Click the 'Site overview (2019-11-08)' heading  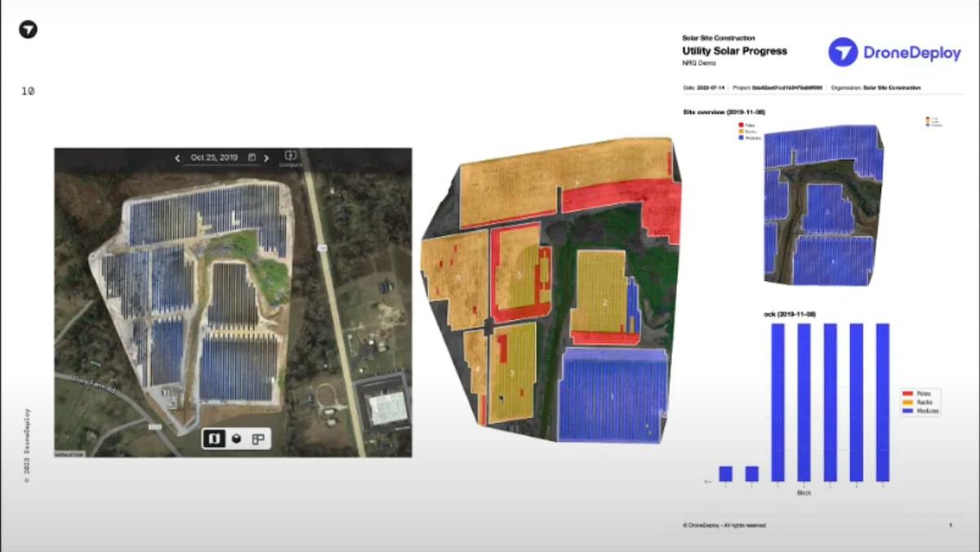pos(723,111)
